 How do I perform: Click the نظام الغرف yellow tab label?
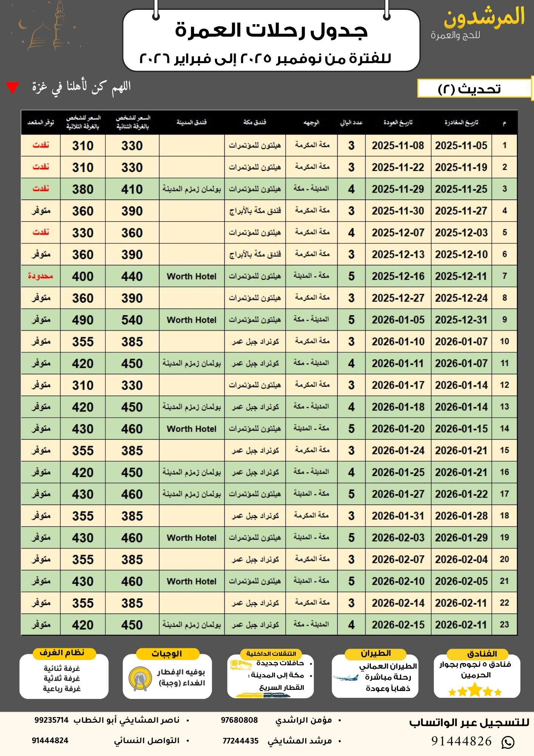click(62, 653)
